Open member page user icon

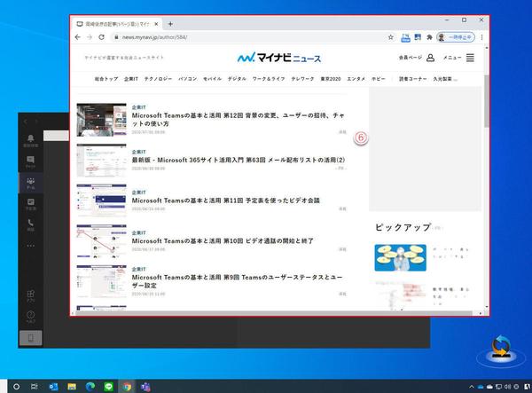point(430,58)
